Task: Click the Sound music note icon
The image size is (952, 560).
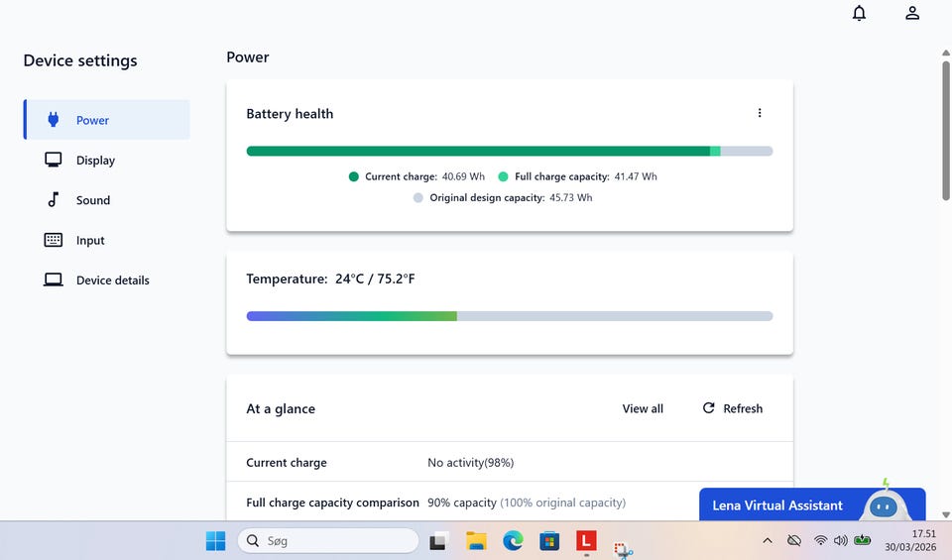Action: click(x=54, y=199)
